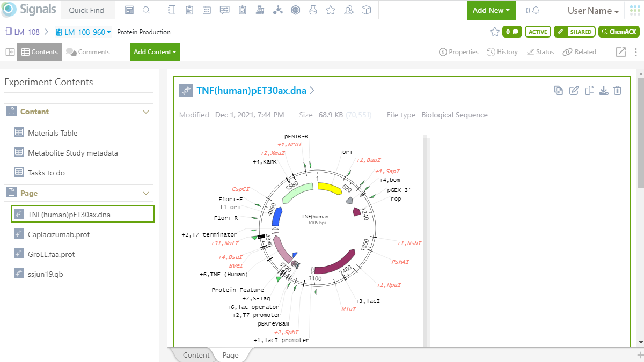Viewport: 644px width, 362px height.
Task: Select the Content tab at bottom
Action: [x=196, y=355]
